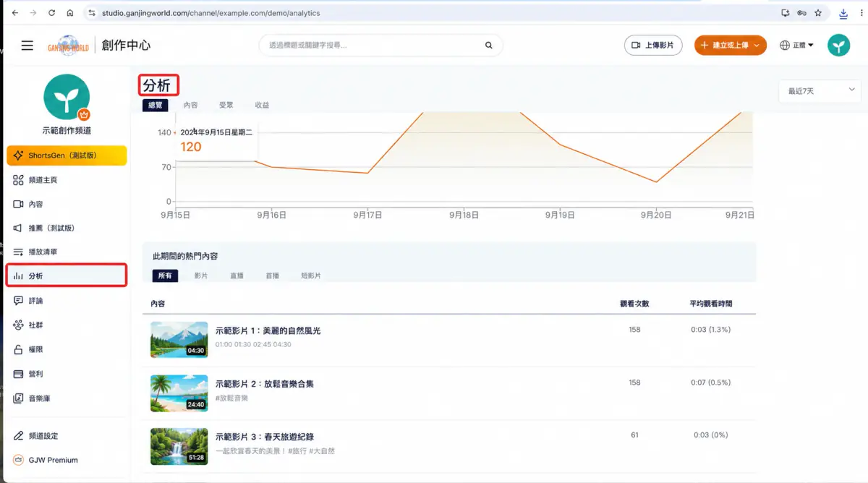Click the crown badge on channel avatar
This screenshot has height=483, width=868.
[x=83, y=114]
